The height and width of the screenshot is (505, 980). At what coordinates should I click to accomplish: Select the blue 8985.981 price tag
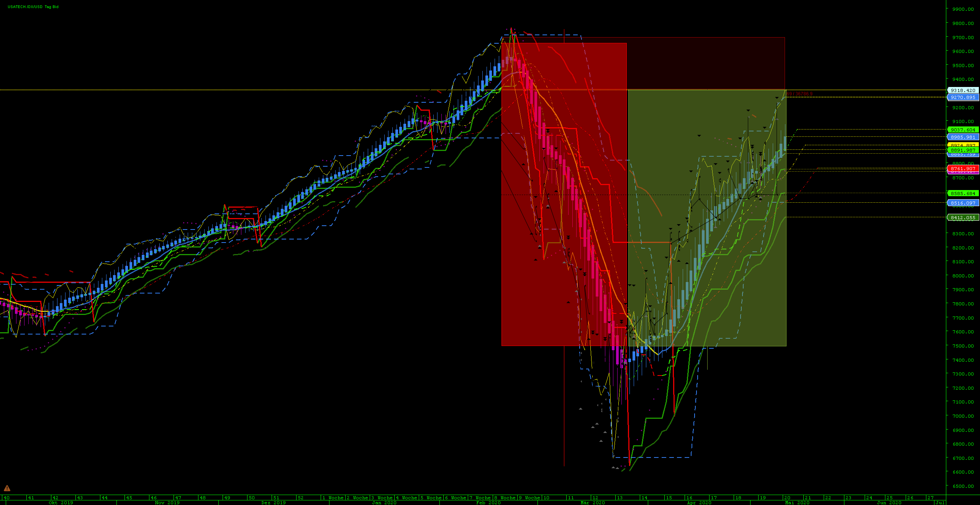click(963, 137)
